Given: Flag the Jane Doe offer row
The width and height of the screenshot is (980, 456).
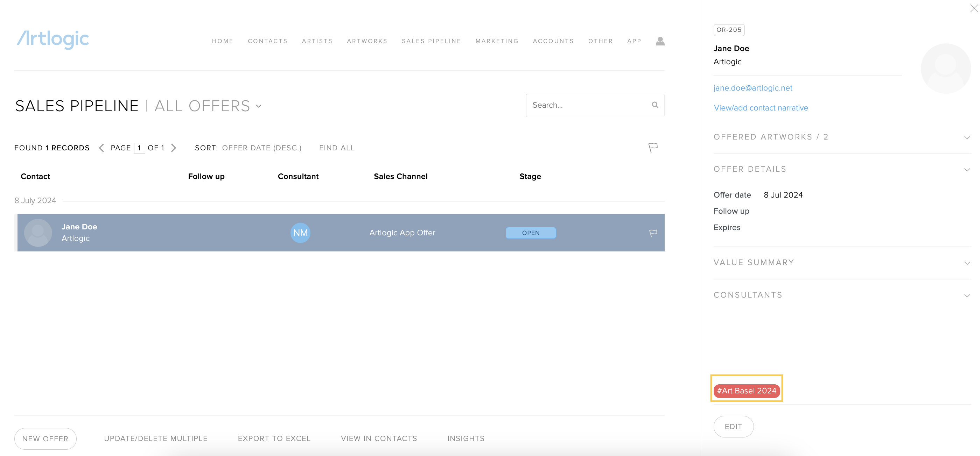Looking at the screenshot, I should [x=653, y=233].
